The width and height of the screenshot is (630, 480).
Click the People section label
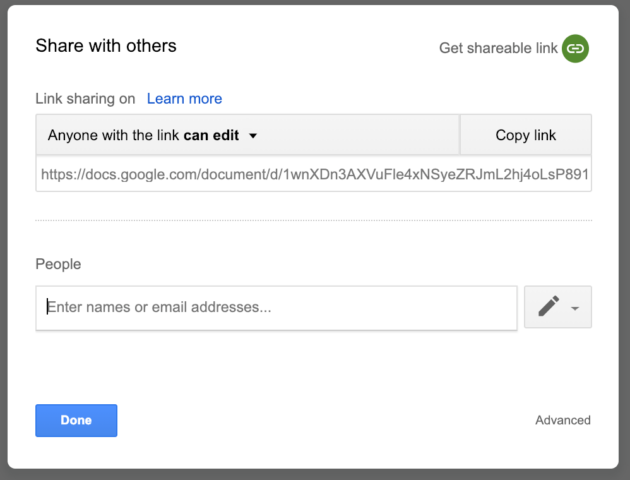[58, 264]
